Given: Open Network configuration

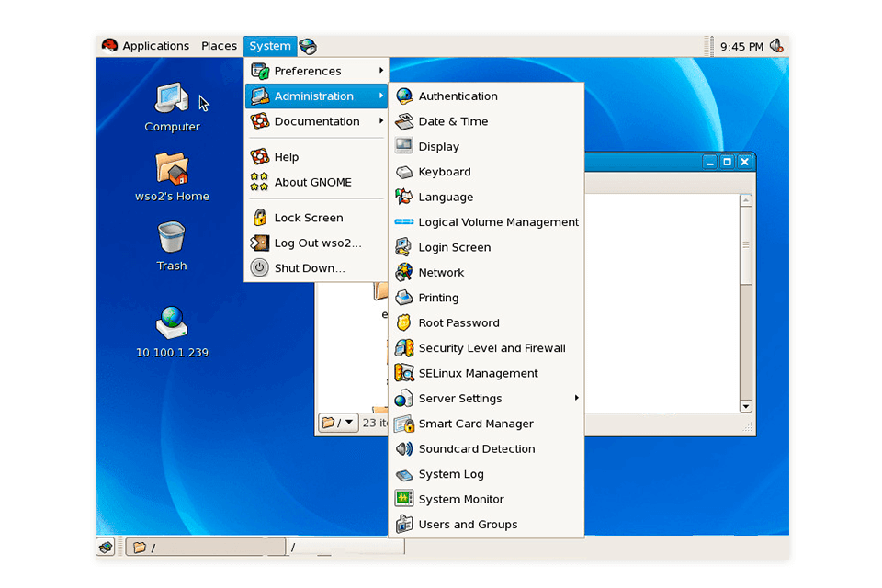Looking at the screenshot, I should 487,273.
